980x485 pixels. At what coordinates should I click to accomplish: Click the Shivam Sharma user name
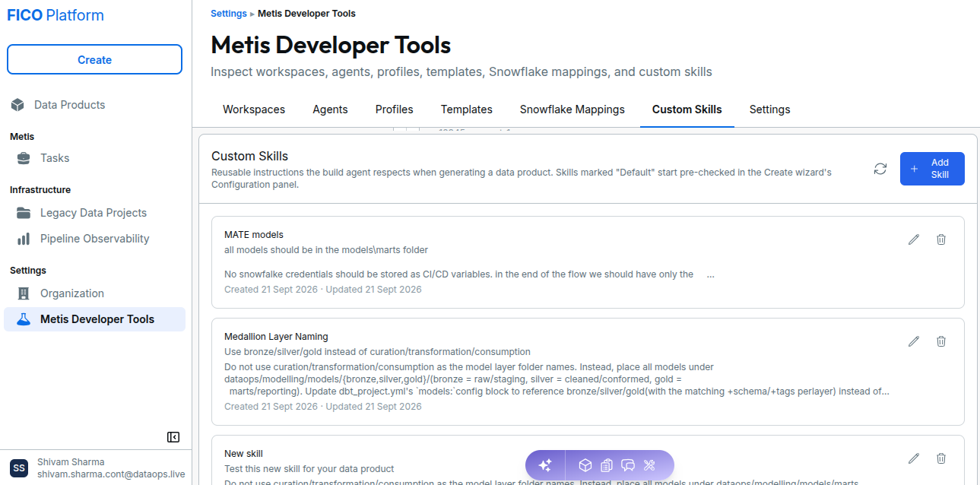tap(71, 462)
